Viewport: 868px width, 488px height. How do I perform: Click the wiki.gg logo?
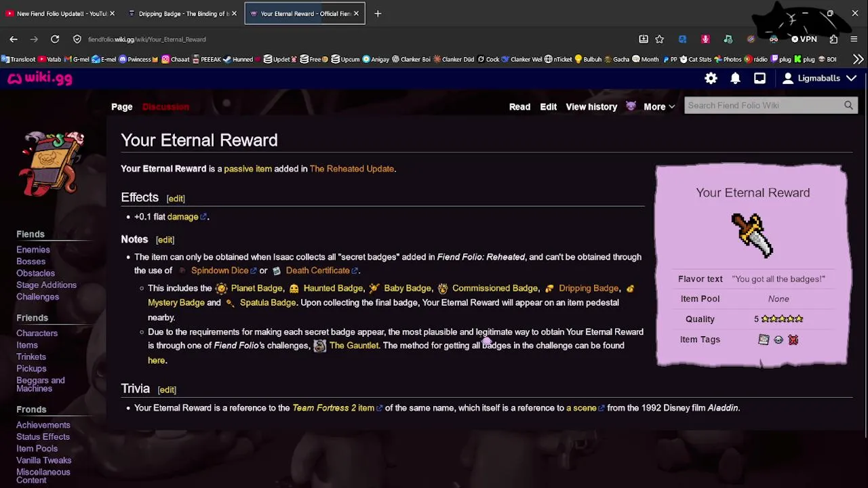point(40,79)
